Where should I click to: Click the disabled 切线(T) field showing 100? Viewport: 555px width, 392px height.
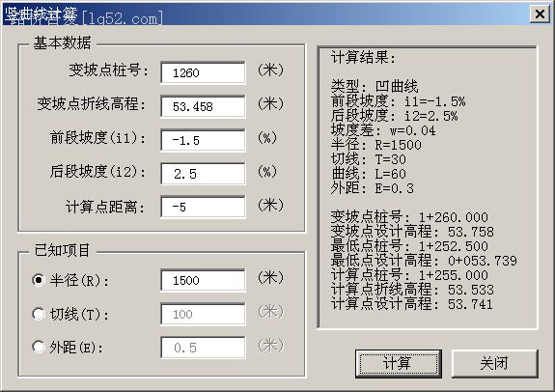203,314
